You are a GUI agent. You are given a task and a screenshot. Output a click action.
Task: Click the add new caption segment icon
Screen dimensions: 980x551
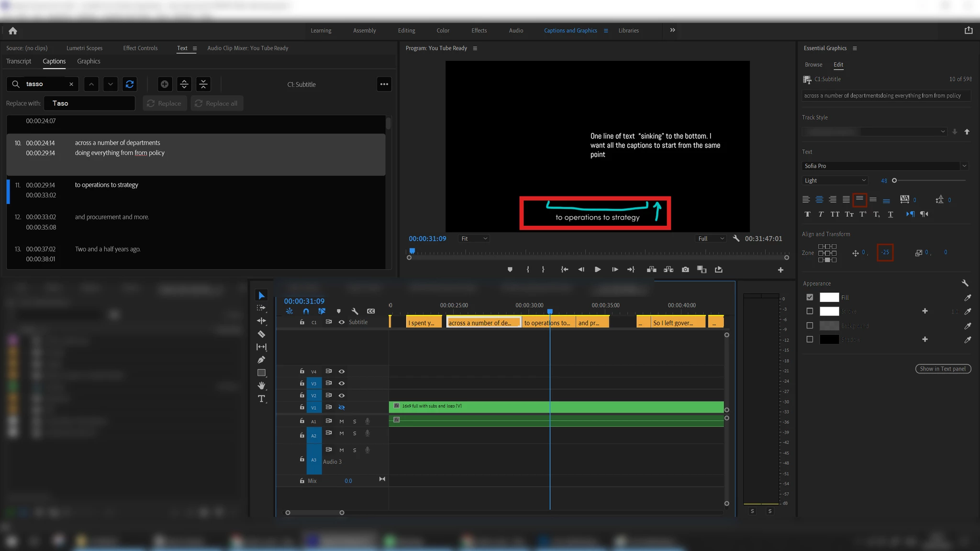(165, 84)
